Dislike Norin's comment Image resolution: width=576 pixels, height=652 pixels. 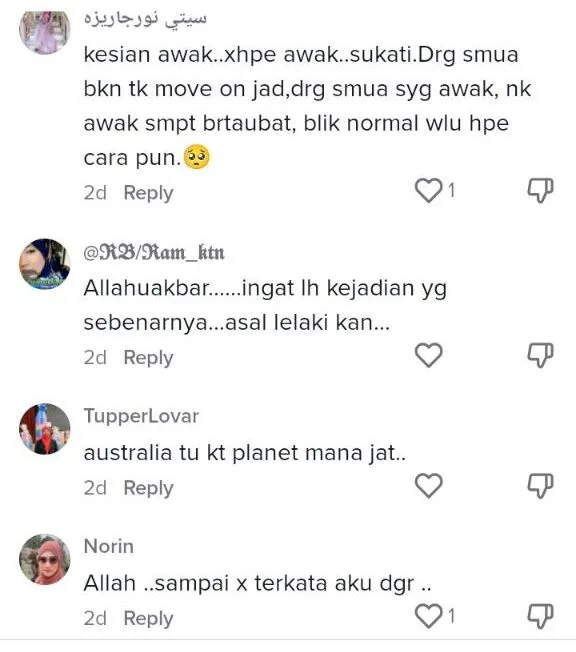(540, 616)
